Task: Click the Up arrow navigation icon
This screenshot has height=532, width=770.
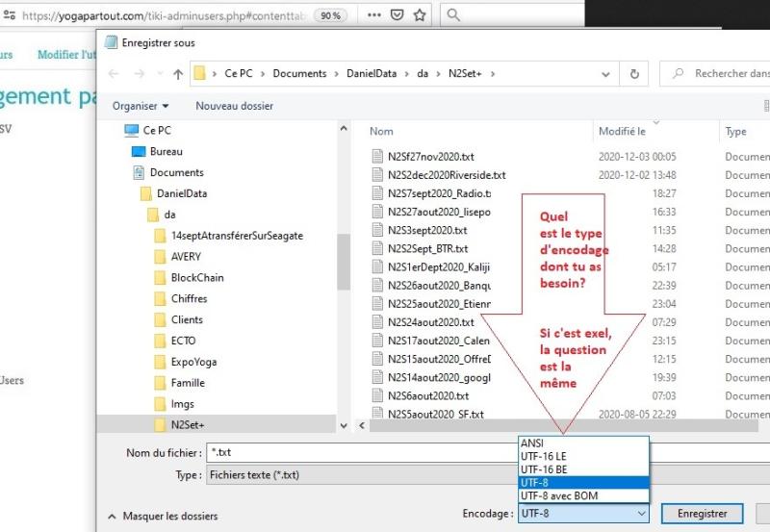Action: pyautogui.click(x=178, y=74)
